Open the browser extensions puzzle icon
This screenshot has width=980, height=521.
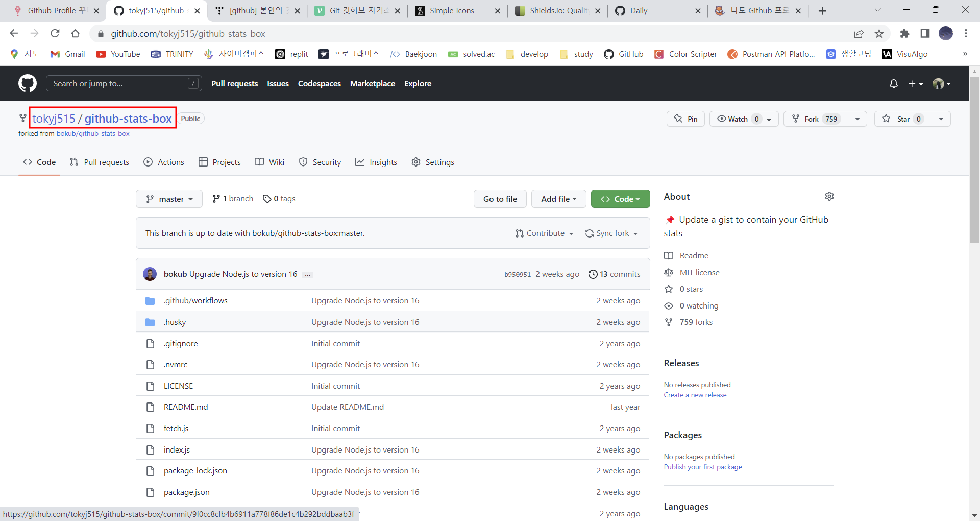point(904,33)
